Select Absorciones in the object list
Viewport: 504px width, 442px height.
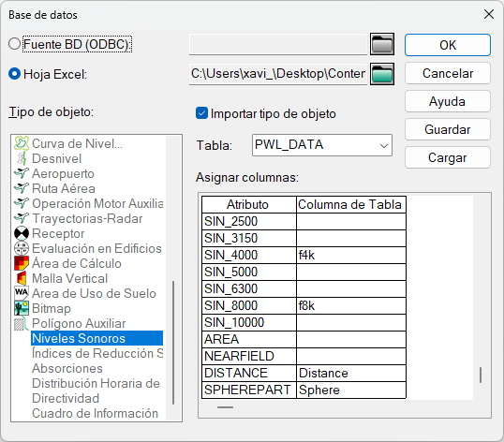click(67, 368)
